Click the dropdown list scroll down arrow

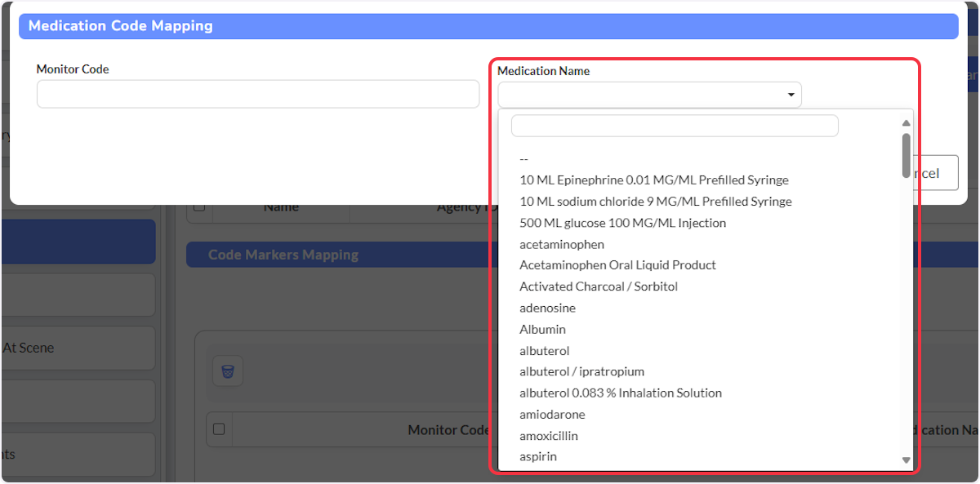tap(906, 460)
